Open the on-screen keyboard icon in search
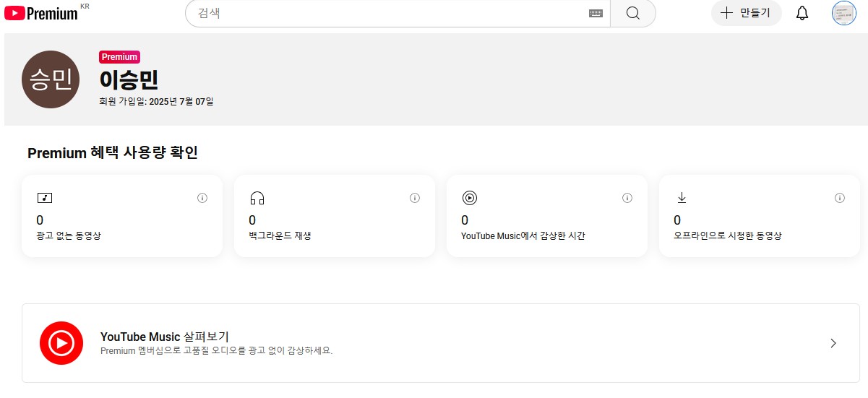Viewport: 868px width, 398px height. click(x=596, y=13)
